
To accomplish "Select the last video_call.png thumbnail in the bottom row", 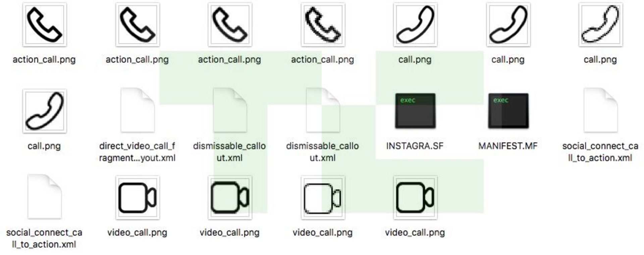I will click(415, 198).
